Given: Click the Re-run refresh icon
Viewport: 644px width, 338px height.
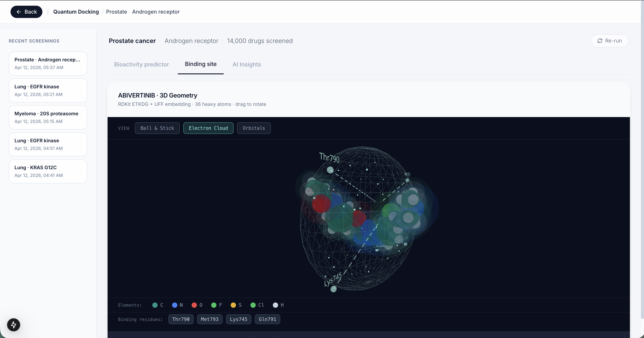Looking at the screenshot, I should 600,41.
